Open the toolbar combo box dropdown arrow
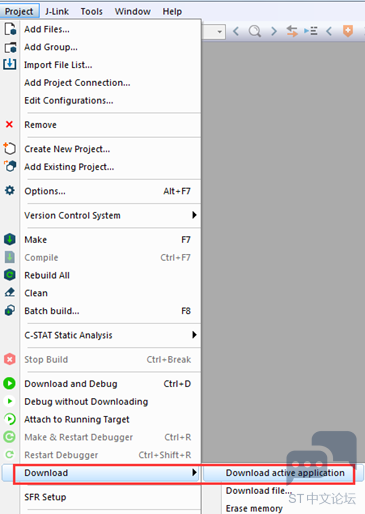The height and width of the screenshot is (514, 365). click(219, 32)
